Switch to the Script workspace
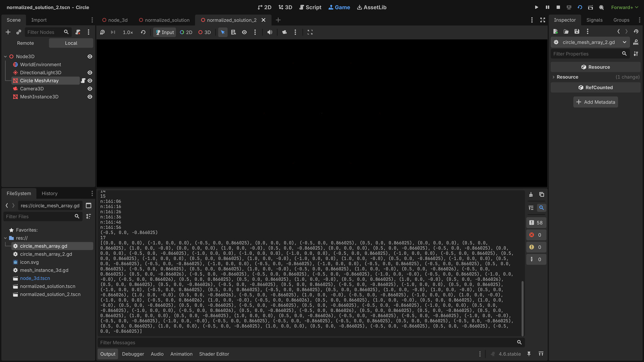Screen dimensions: 644x362 coord(310,7)
